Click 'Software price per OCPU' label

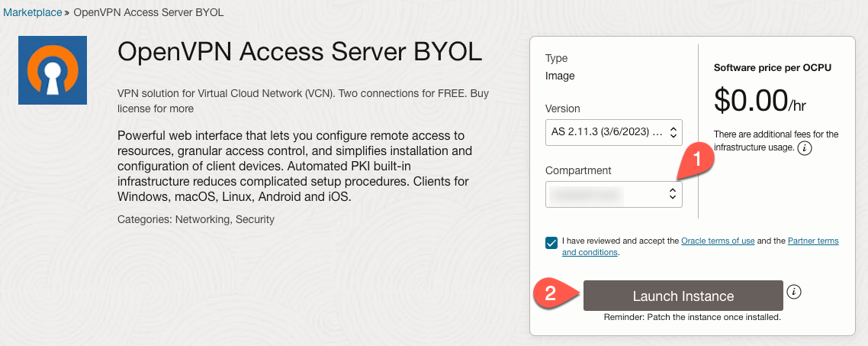773,68
